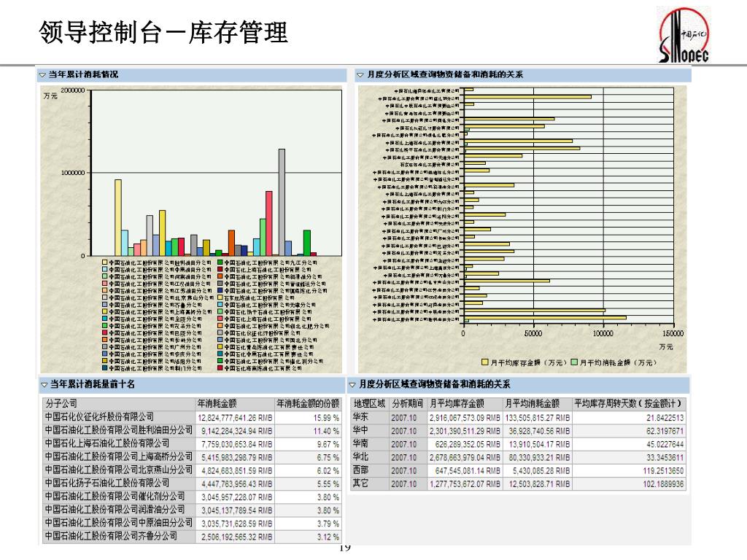Select the 华南 region row
This screenshot has height=560, width=747.
519,444
